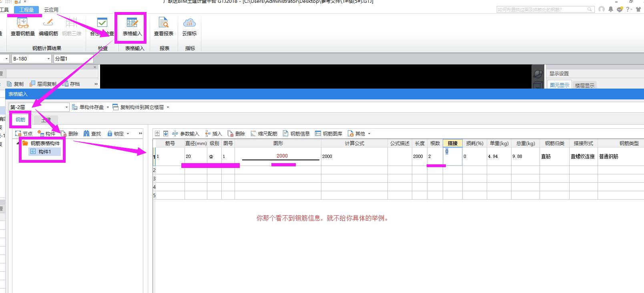Image resolution: width=644 pixels, height=293 pixels.
Task: Click 存档 archive button
Action: point(71,84)
